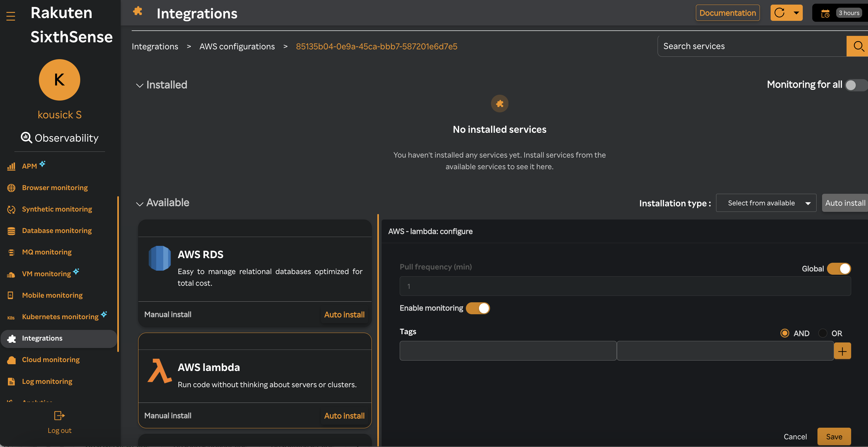Viewport: 868px width, 447px height.
Task: Open the Installation type dropdown
Action: coord(766,203)
